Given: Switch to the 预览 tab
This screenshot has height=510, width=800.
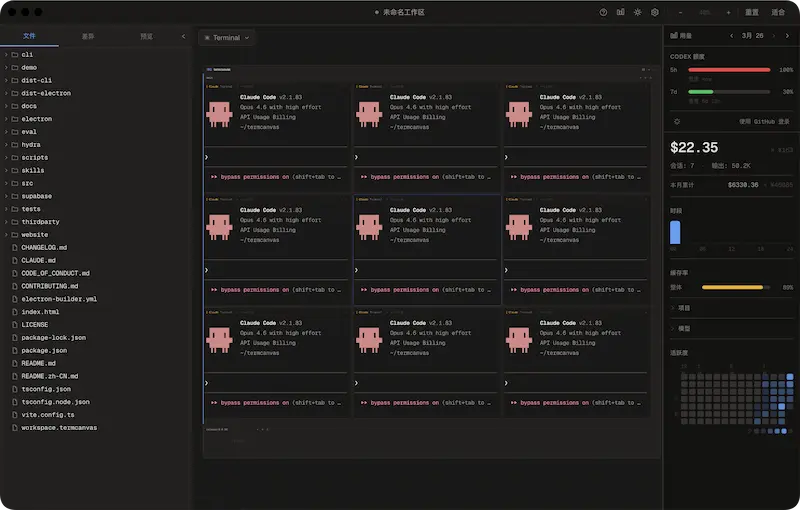Looking at the screenshot, I should (x=146, y=36).
